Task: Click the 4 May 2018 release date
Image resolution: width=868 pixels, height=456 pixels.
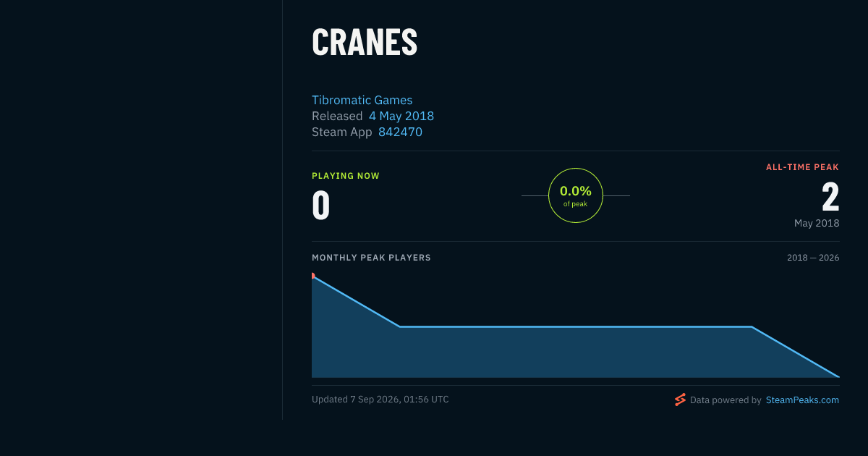Action: pos(401,116)
